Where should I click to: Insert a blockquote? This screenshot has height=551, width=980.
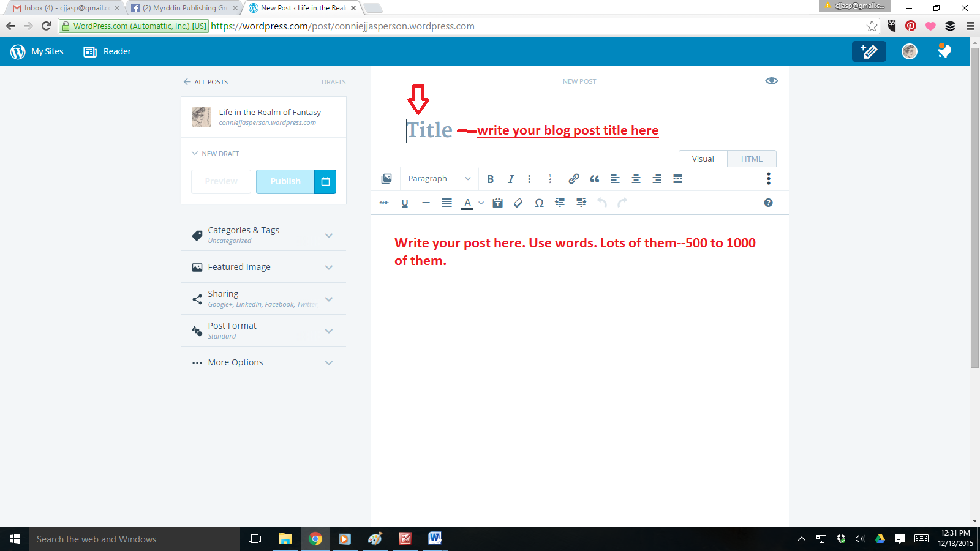[x=594, y=179]
